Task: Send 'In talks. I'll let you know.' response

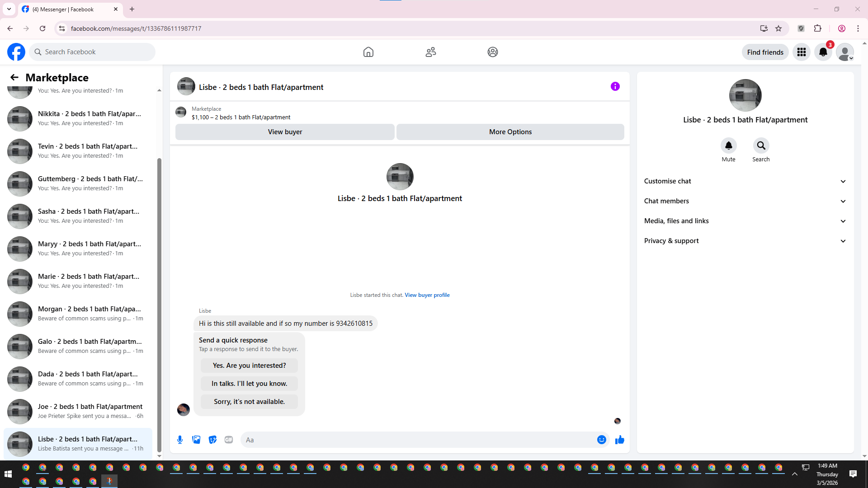Action: point(249,384)
